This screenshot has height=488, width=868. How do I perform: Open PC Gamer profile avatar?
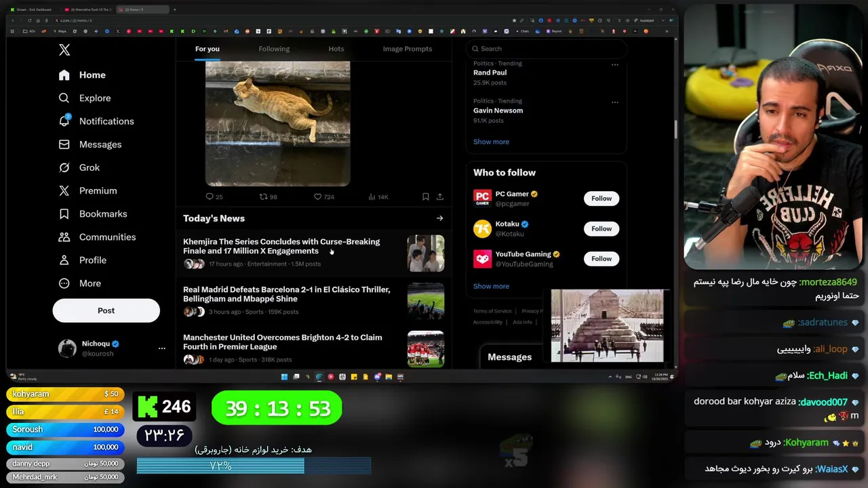(x=482, y=199)
